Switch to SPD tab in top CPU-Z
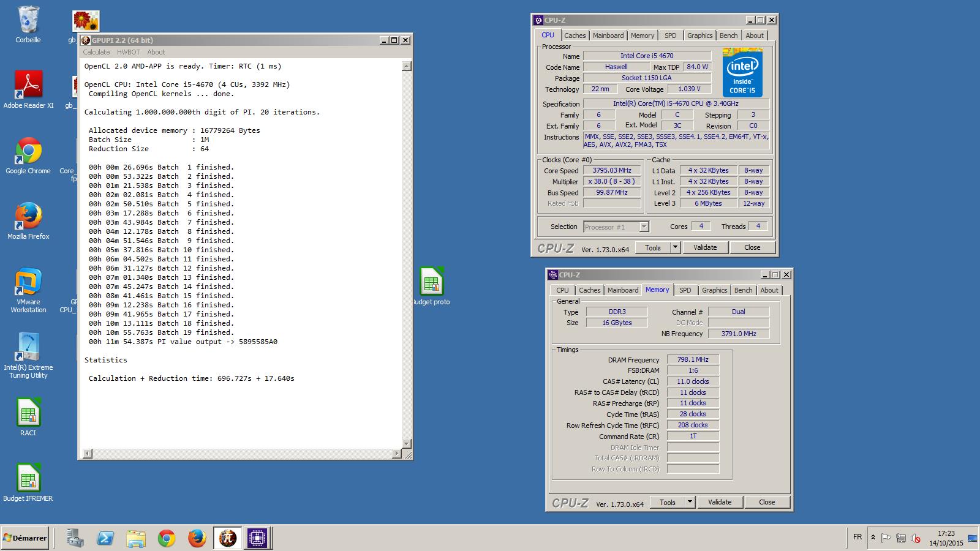980x551 pixels. 671,36
